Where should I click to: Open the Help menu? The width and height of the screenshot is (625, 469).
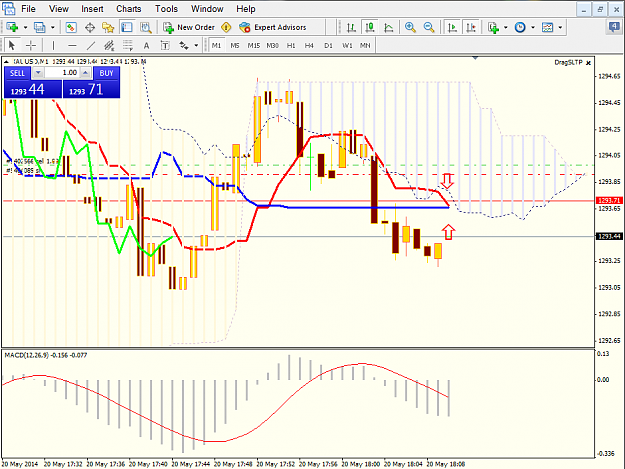coord(246,9)
